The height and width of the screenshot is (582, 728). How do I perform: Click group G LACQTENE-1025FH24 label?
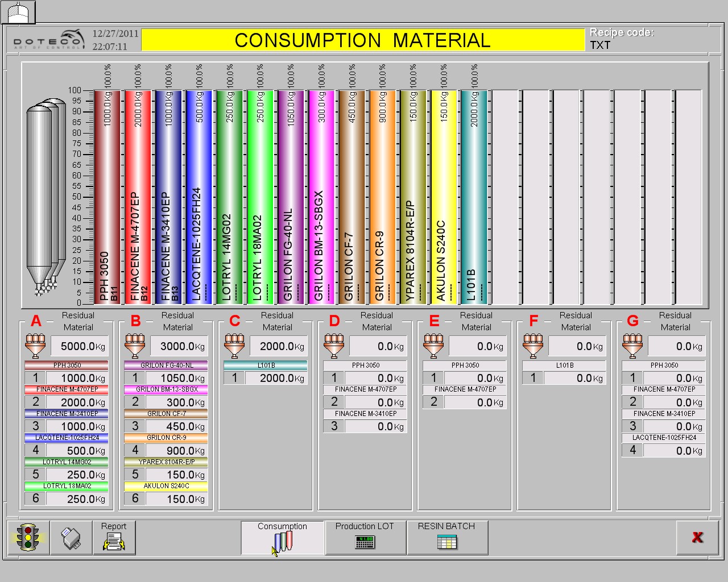pos(664,438)
